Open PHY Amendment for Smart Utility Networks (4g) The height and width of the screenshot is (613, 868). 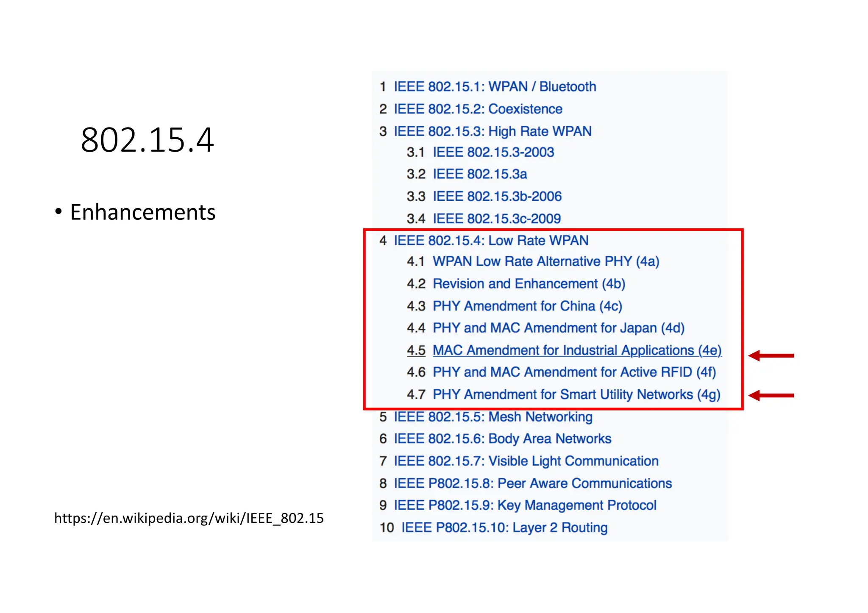point(576,395)
